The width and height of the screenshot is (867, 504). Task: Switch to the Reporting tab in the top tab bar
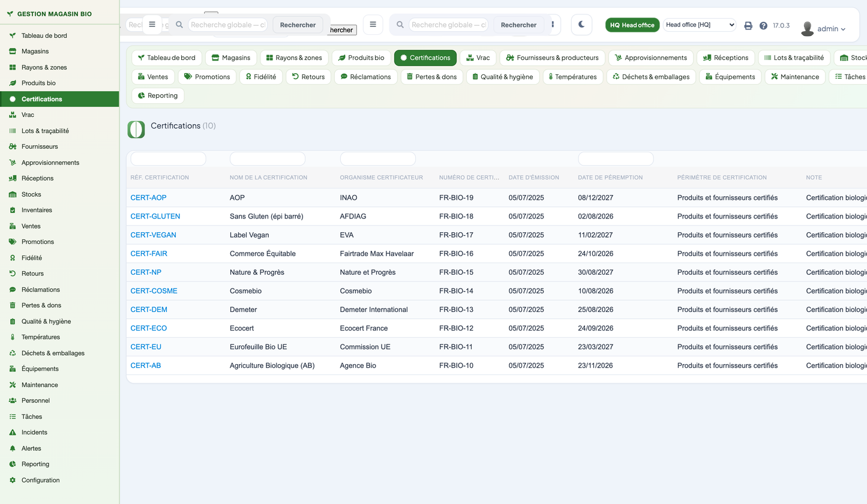(x=158, y=95)
